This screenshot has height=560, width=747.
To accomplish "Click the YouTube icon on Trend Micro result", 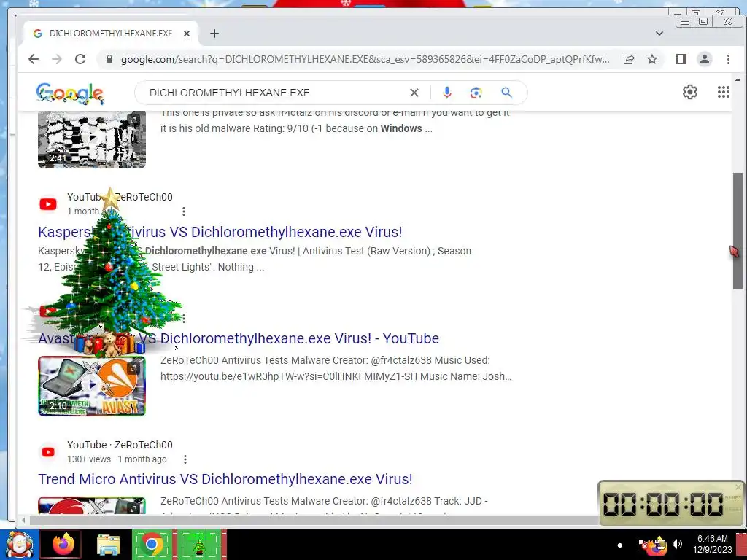I will click(x=48, y=452).
